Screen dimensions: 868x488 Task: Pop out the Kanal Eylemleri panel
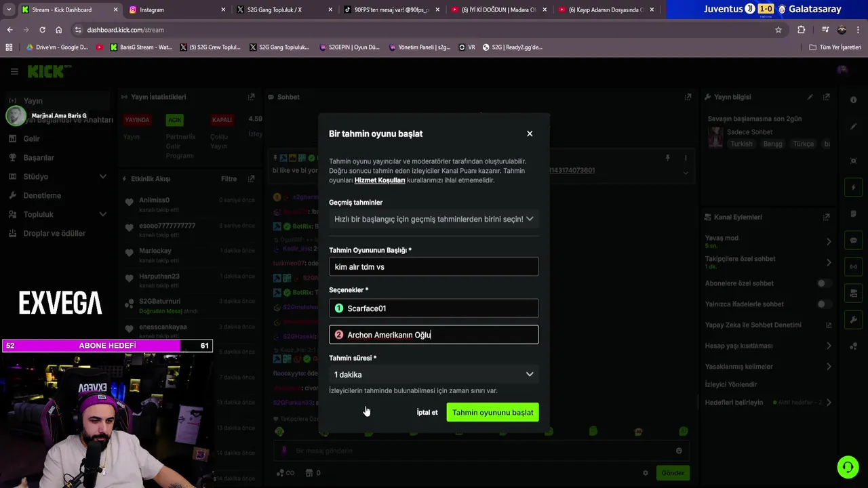point(826,217)
